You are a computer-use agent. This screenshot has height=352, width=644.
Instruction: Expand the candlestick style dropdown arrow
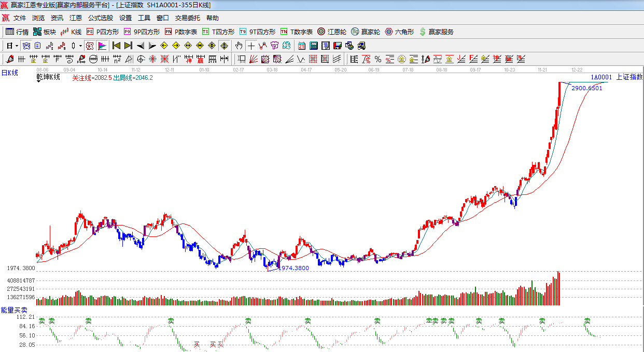point(80,46)
